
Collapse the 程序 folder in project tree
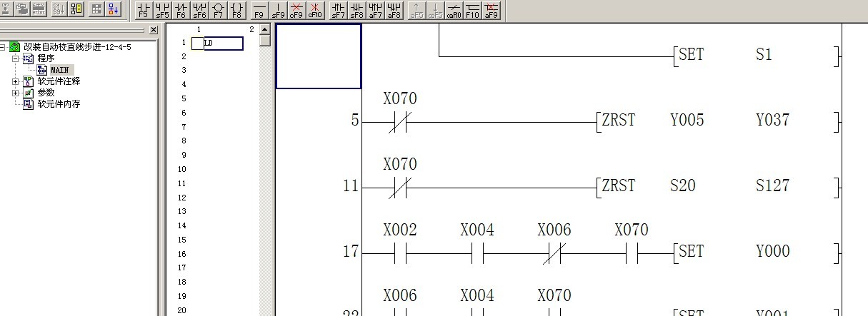(x=16, y=58)
